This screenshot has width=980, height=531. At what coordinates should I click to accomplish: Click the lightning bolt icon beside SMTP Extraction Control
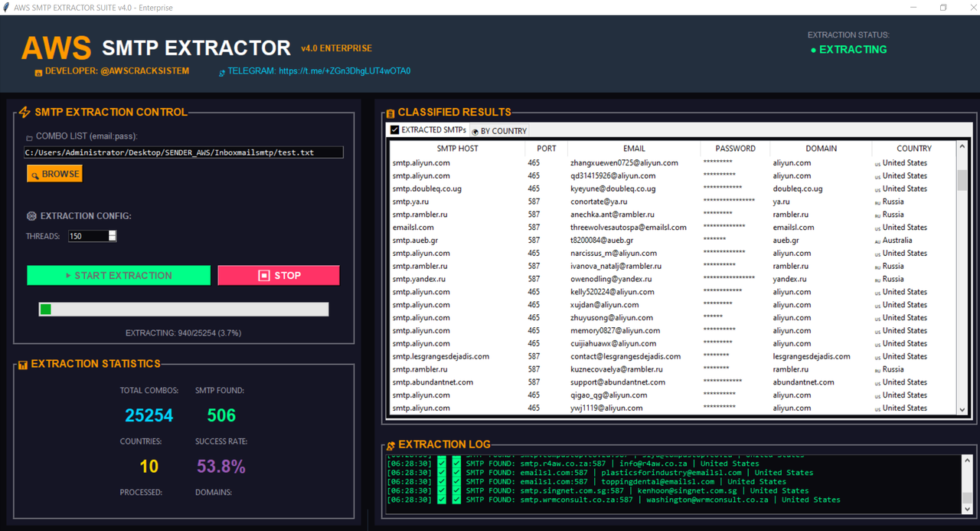[24, 112]
